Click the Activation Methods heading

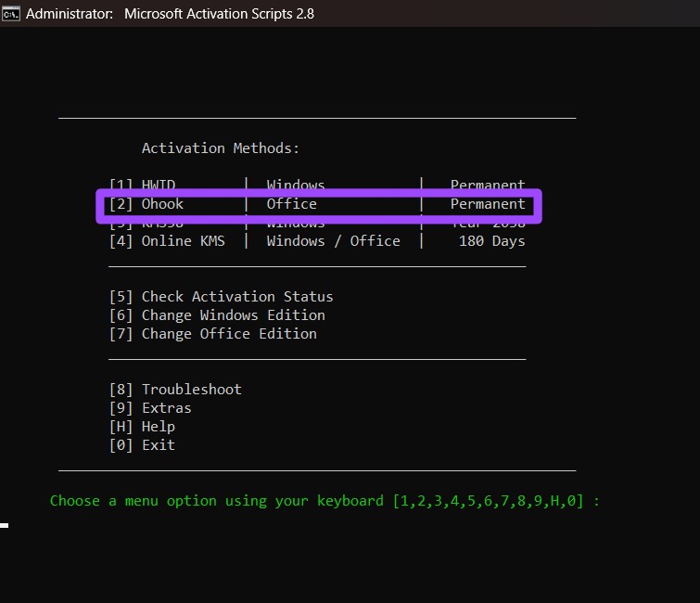(x=220, y=148)
